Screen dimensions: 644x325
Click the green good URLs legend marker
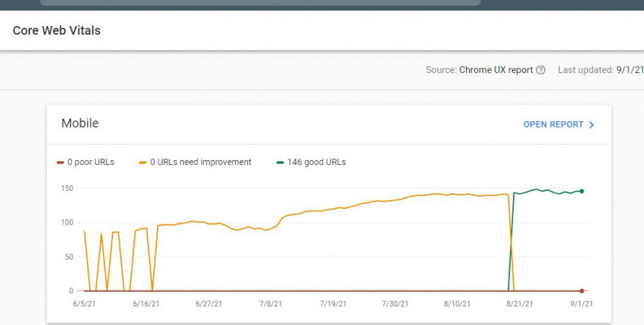[281, 162]
